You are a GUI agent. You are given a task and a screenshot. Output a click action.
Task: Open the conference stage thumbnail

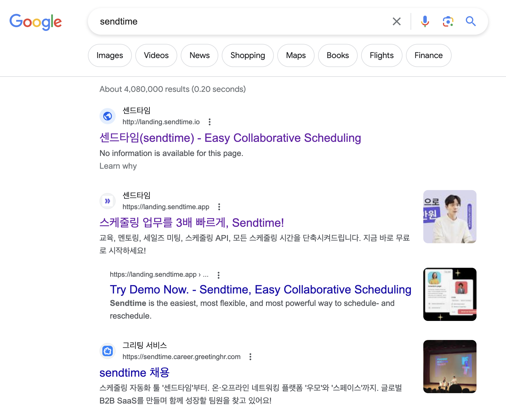[450, 367]
